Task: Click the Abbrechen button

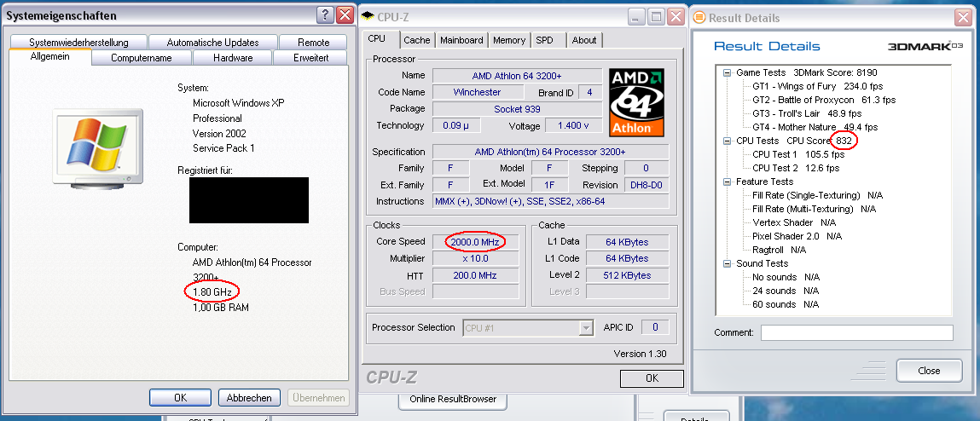Action: [x=249, y=397]
